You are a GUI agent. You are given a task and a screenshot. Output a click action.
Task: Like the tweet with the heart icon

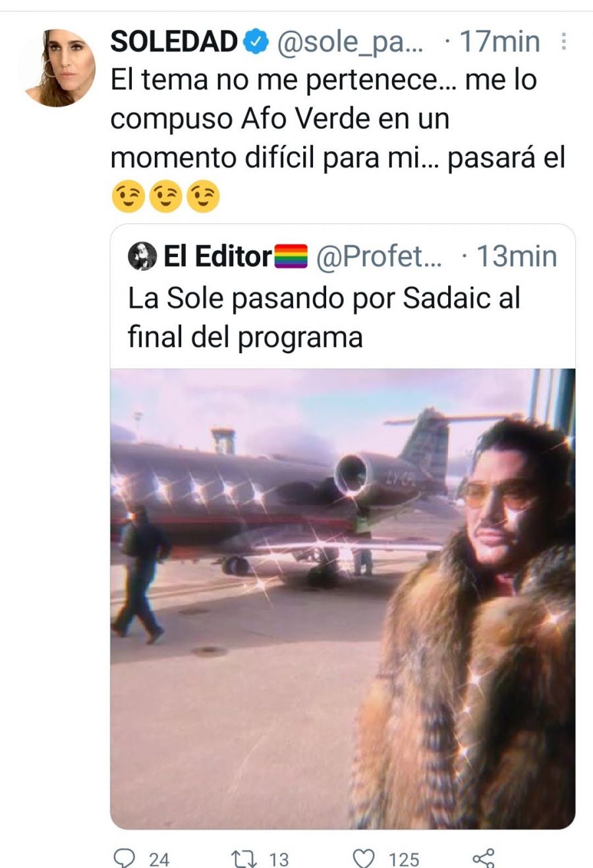364,858
